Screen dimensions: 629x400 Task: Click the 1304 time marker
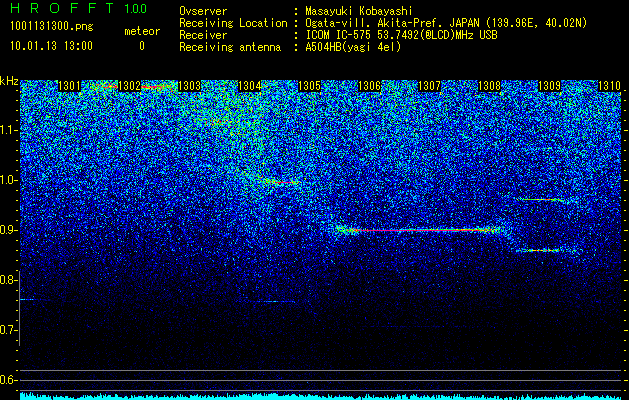click(x=250, y=86)
